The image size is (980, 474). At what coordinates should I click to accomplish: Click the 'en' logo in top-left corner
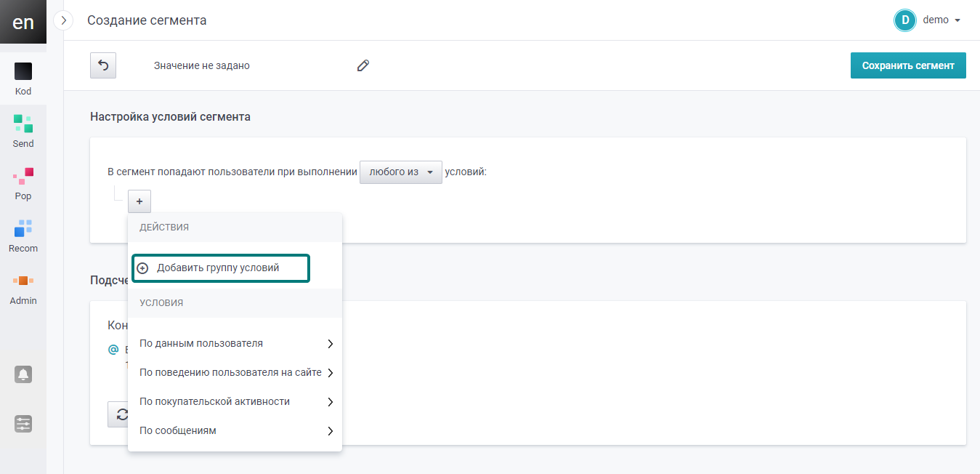(23, 22)
